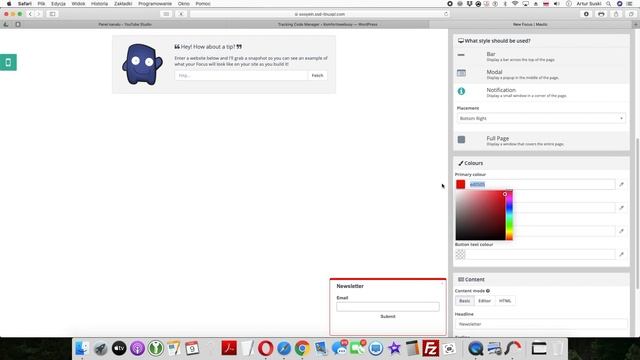Screen dimensions: 640x360
Task: Open Finder from the Dock
Action: coord(82,348)
